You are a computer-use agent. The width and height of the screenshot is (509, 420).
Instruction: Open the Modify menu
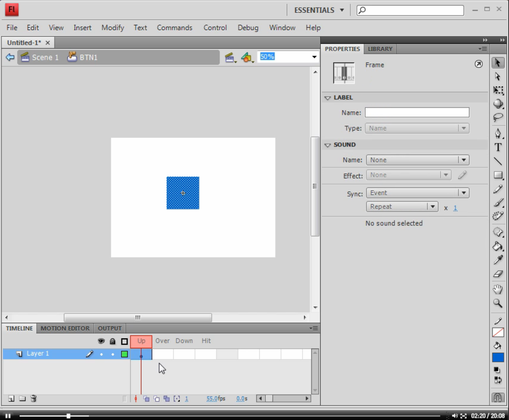point(113,28)
